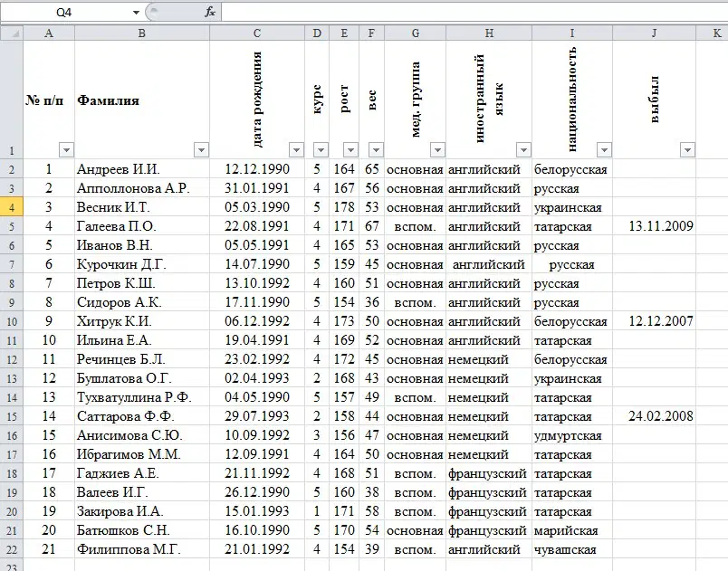Open the filter dropdown for курс column
The width and height of the screenshot is (728, 571).
(x=321, y=150)
